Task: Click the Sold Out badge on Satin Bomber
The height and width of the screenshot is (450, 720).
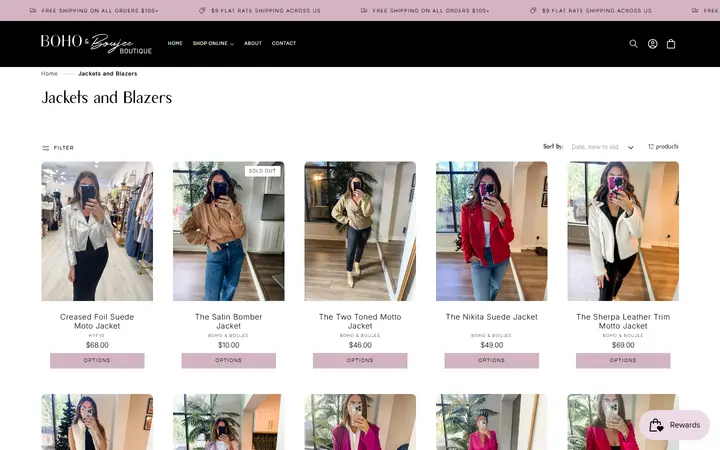Action: tap(262, 171)
